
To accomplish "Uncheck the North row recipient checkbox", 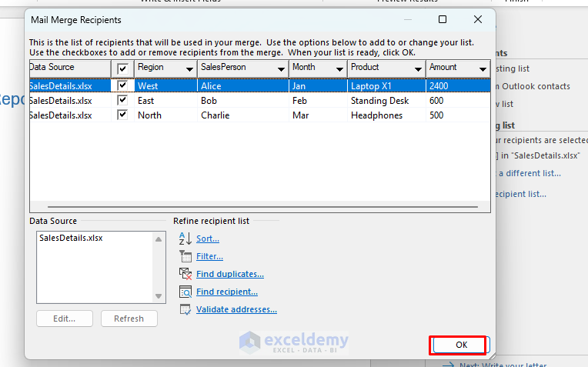I will (x=122, y=115).
